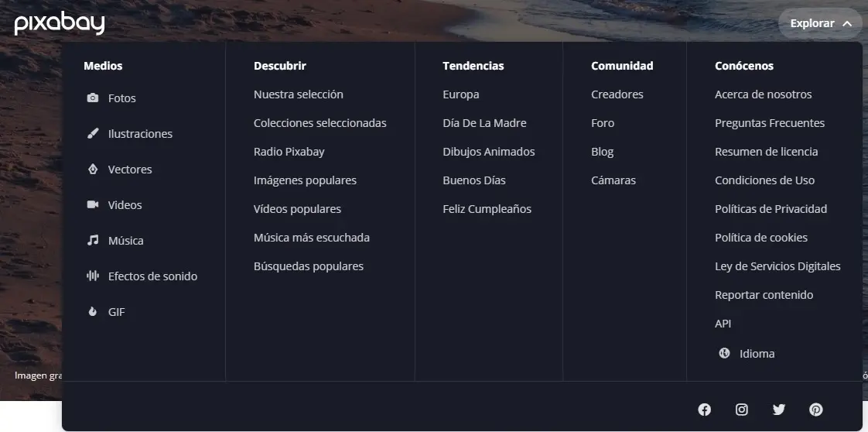Open Acerca de nosotros
The image size is (868, 432).
pos(764,94)
